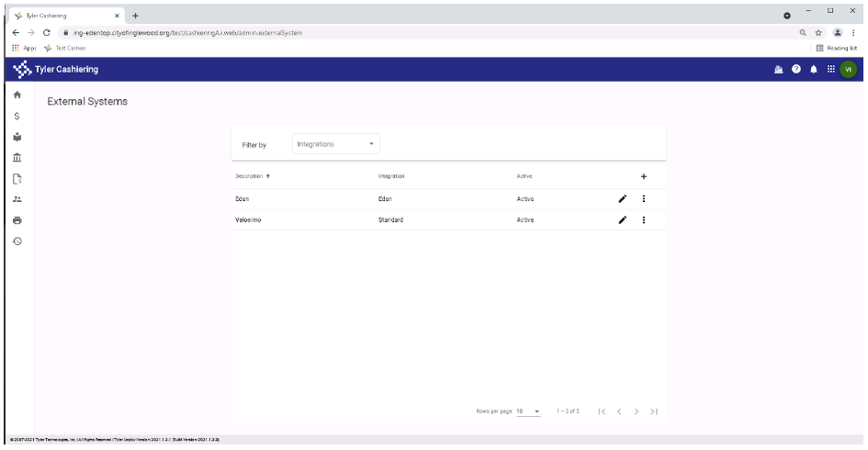Open the dollar sign payments sidebar icon
The height and width of the screenshot is (450, 868).
point(17,117)
